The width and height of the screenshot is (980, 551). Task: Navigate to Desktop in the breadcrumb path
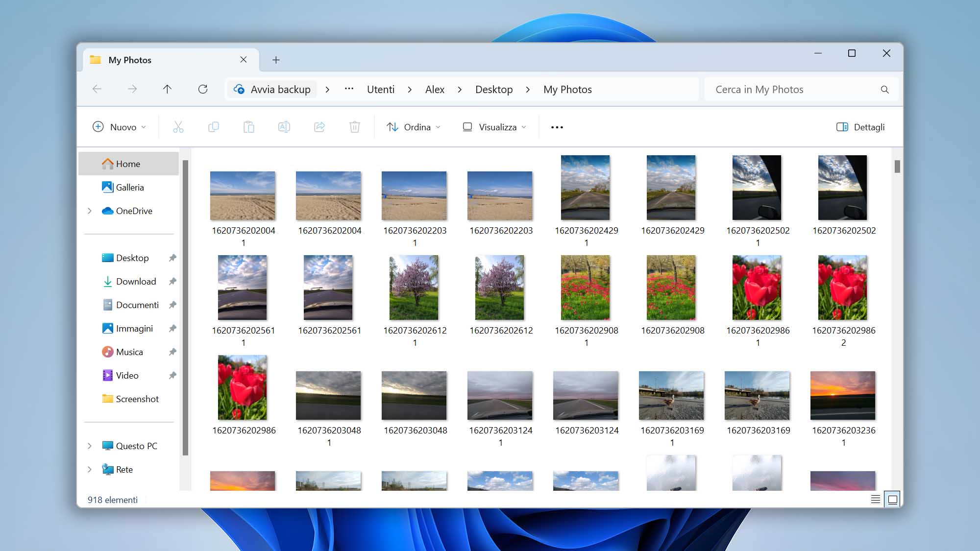[x=494, y=89]
